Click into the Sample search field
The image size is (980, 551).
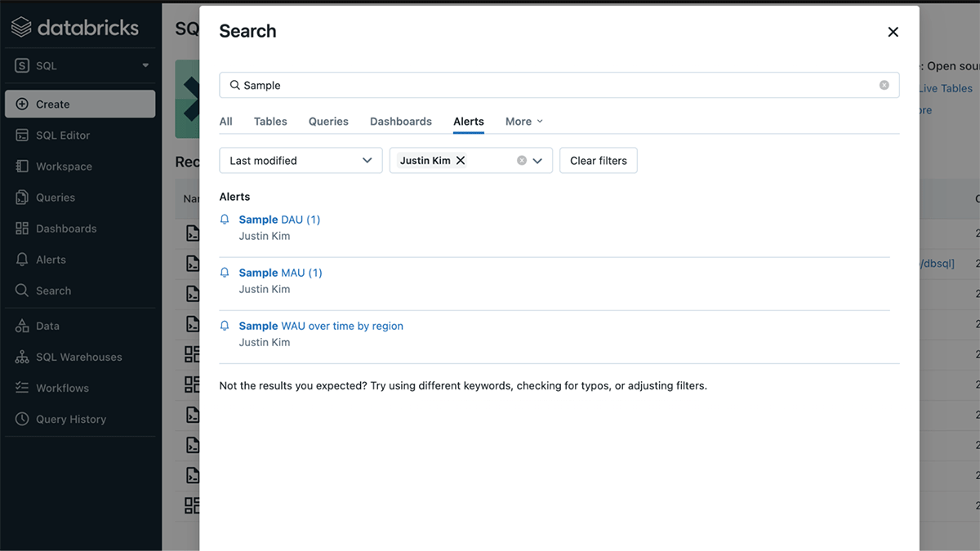pos(555,85)
